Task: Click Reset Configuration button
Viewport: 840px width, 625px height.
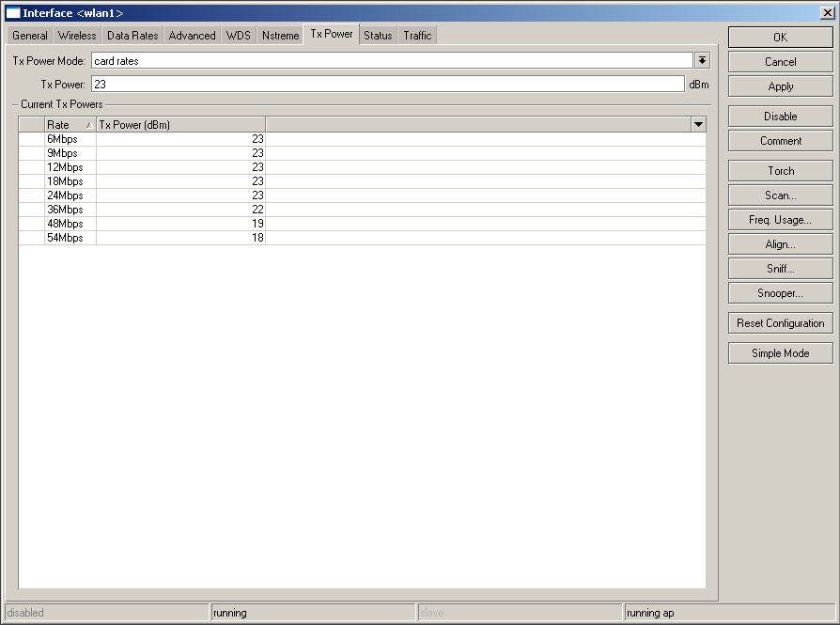Action: point(781,323)
